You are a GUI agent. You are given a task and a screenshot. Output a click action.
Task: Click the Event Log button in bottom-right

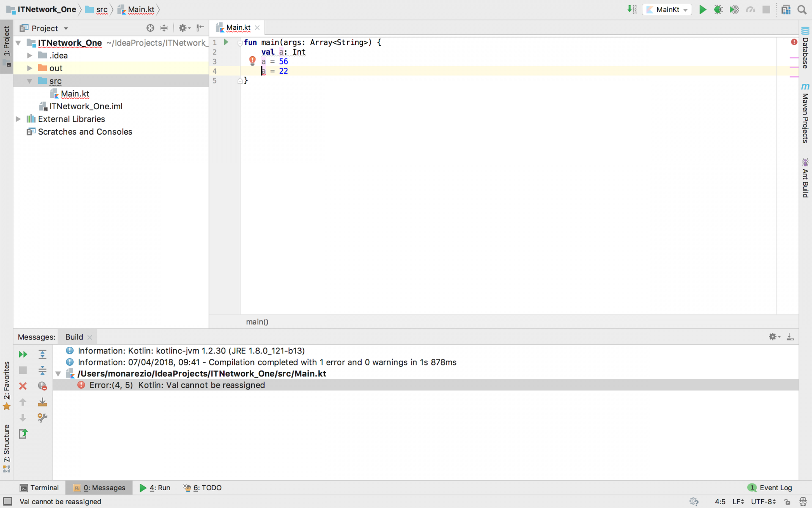770,488
